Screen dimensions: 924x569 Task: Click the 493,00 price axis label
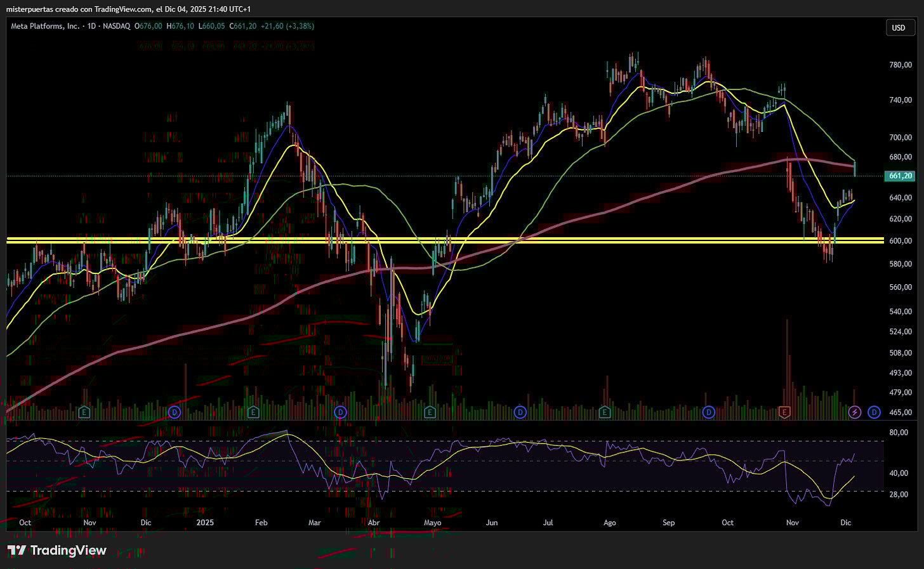[901, 373]
